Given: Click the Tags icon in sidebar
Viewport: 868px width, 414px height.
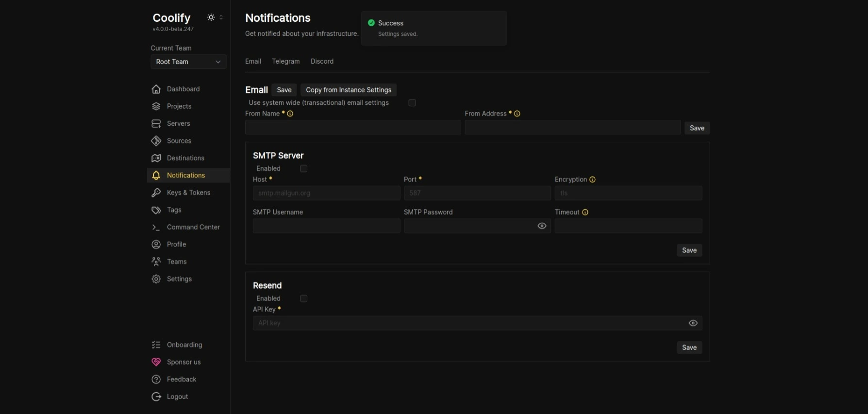Looking at the screenshot, I should (x=156, y=210).
